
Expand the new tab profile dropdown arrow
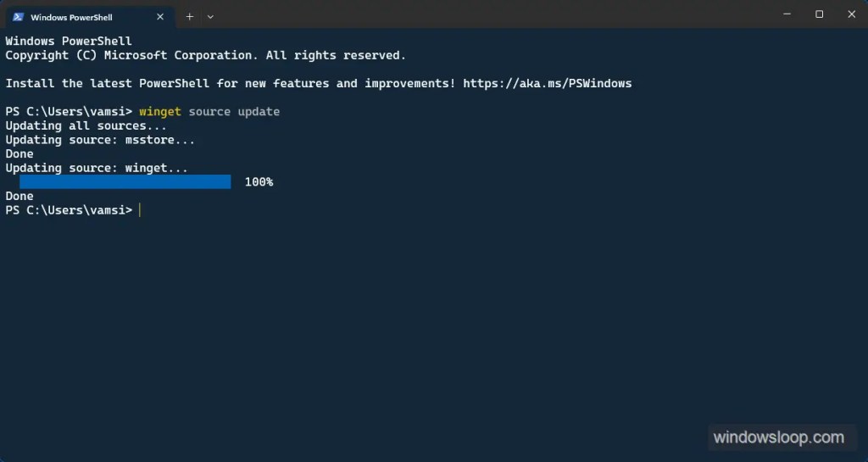point(210,17)
